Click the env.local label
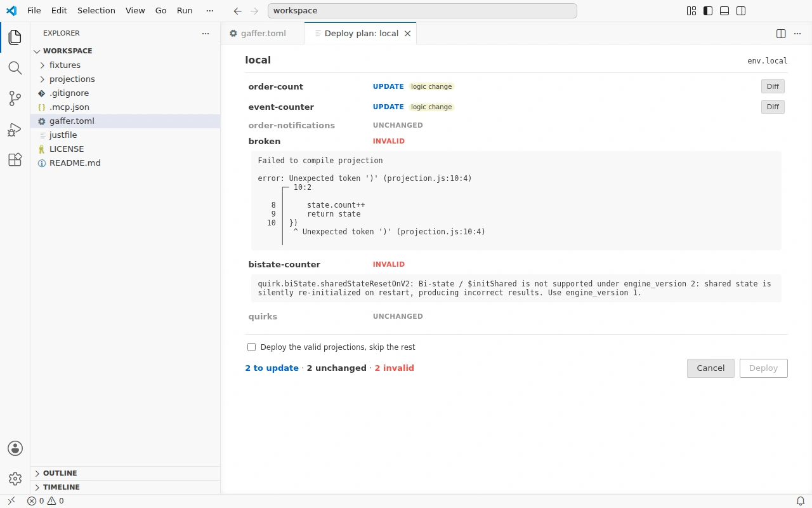Screen dimensions: 812x508 768,61
